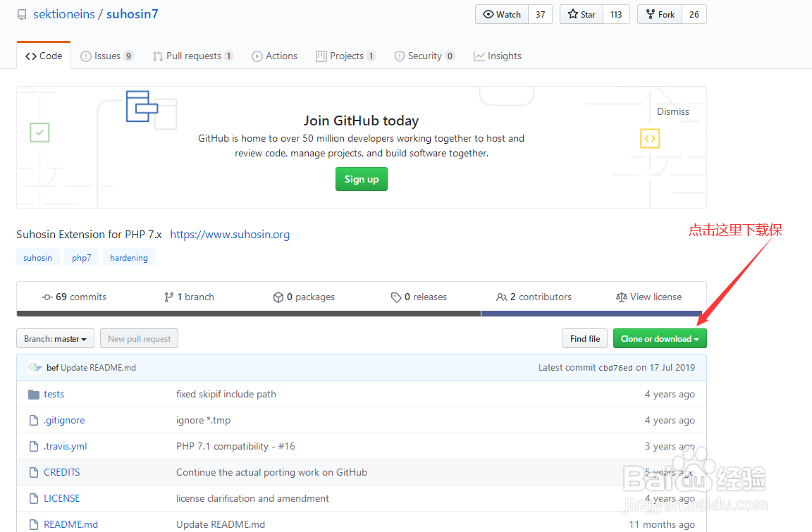Open the suhosin7 repository link
Image resolution: width=812 pixels, height=532 pixels.
(133, 14)
